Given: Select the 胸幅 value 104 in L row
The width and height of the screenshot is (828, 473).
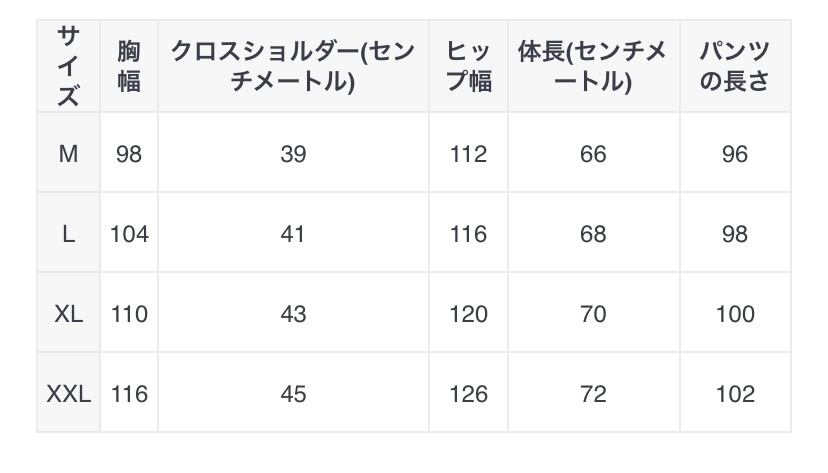Looking at the screenshot, I should click(129, 234).
